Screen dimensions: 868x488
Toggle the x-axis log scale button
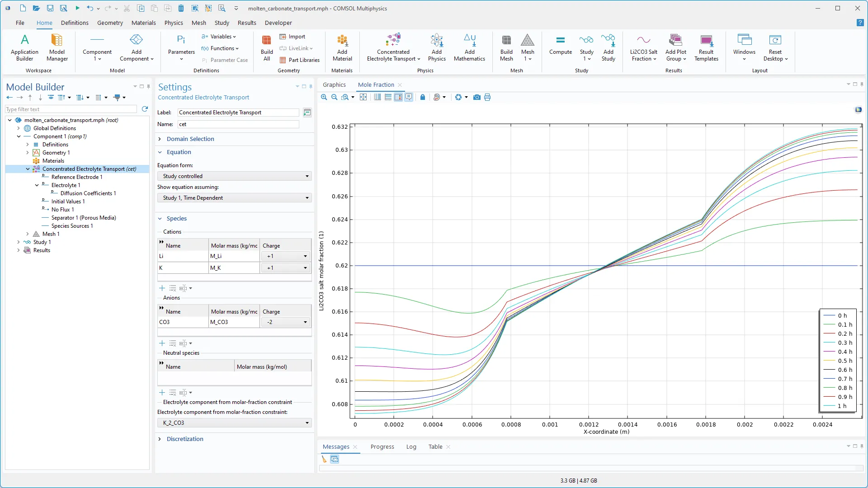click(377, 97)
